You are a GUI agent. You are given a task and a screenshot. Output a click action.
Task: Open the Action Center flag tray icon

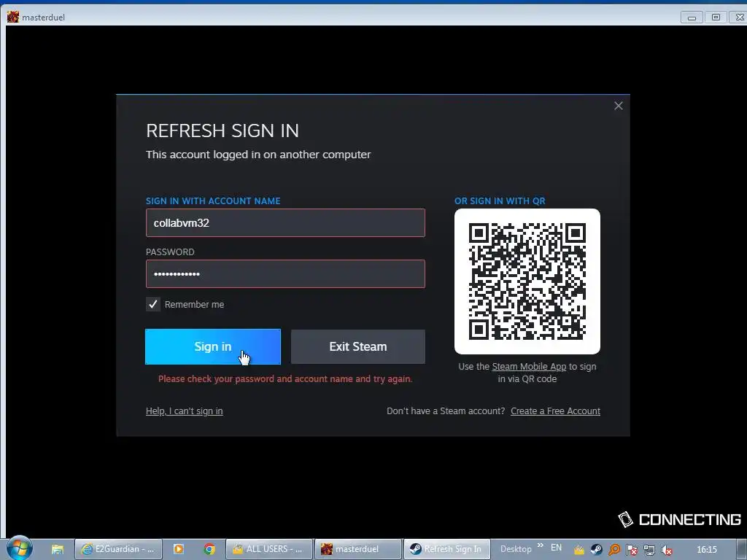click(x=632, y=550)
